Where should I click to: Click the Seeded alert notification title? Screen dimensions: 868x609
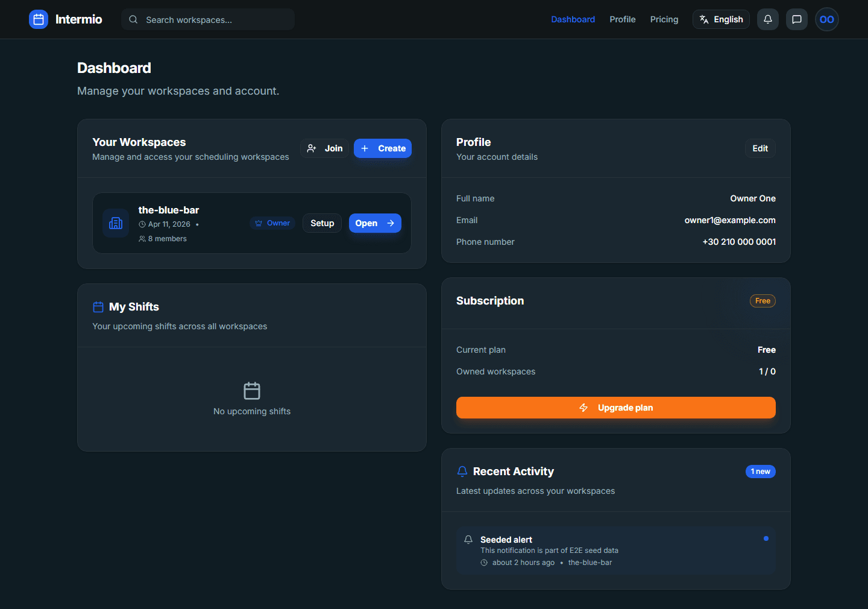pyautogui.click(x=506, y=540)
